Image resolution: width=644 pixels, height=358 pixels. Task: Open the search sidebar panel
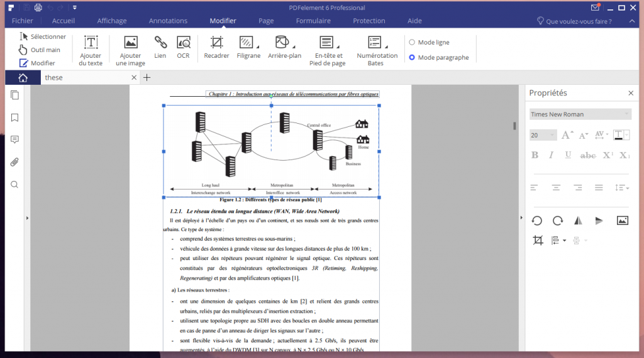pos(15,185)
